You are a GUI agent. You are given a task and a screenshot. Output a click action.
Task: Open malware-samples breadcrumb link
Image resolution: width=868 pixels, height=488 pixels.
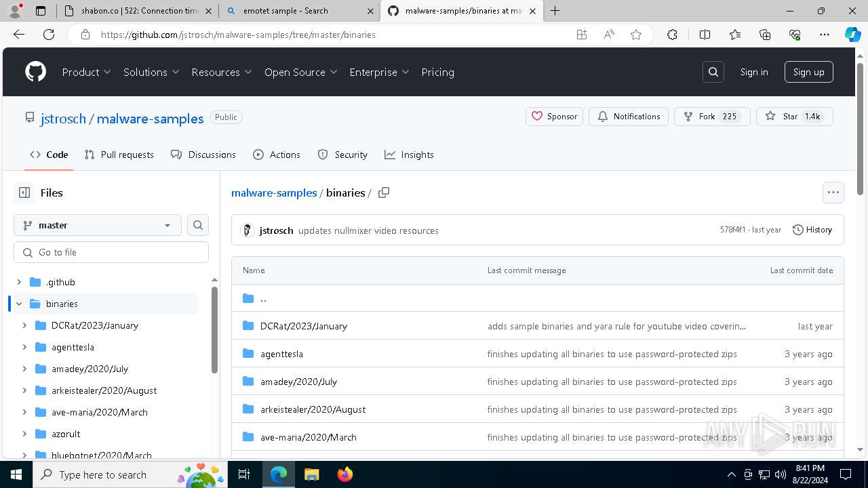pyautogui.click(x=274, y=192)
